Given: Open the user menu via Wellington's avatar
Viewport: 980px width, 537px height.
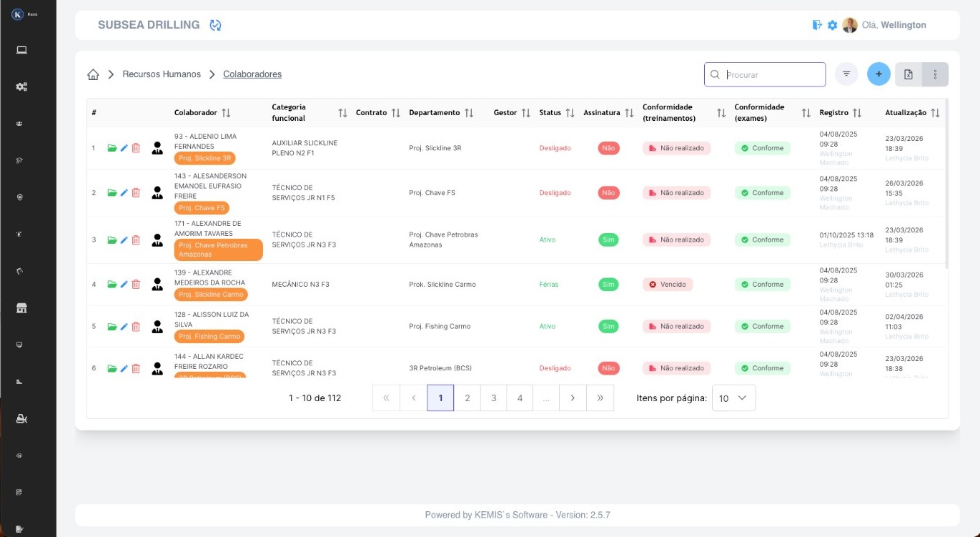Looking at the screenshot, I should tap(849, 24).
